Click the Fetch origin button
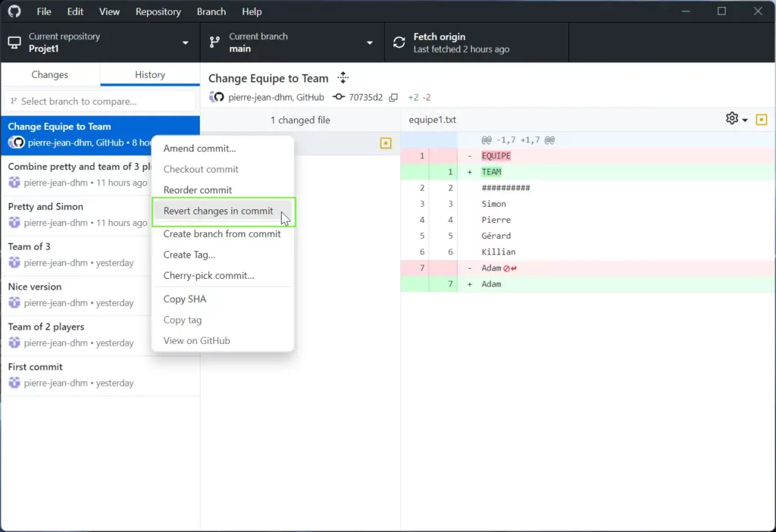776x532 pixels. [476, 42]
